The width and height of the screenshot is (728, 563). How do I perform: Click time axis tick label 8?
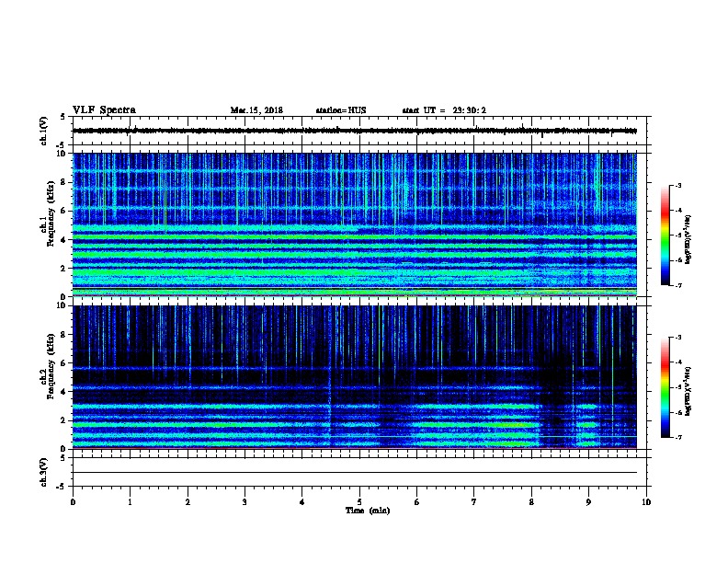(531, 502)
